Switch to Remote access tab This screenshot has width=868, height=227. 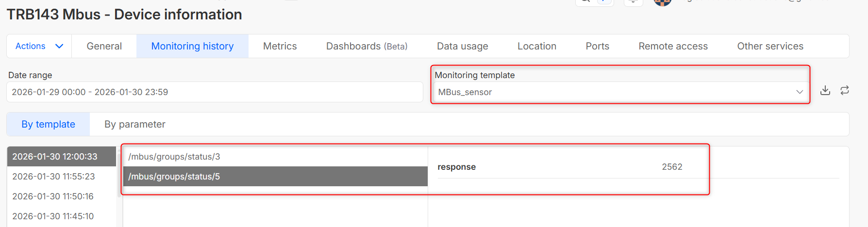pos(673,46)
